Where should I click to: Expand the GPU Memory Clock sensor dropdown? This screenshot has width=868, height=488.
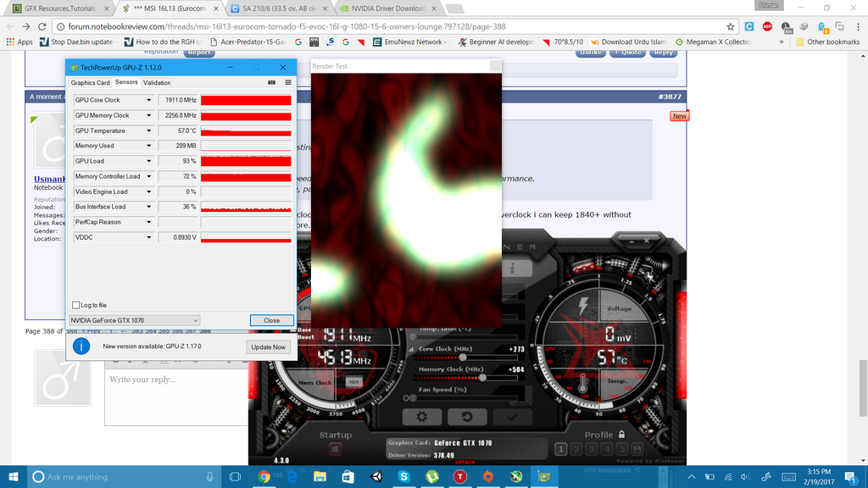148,115
